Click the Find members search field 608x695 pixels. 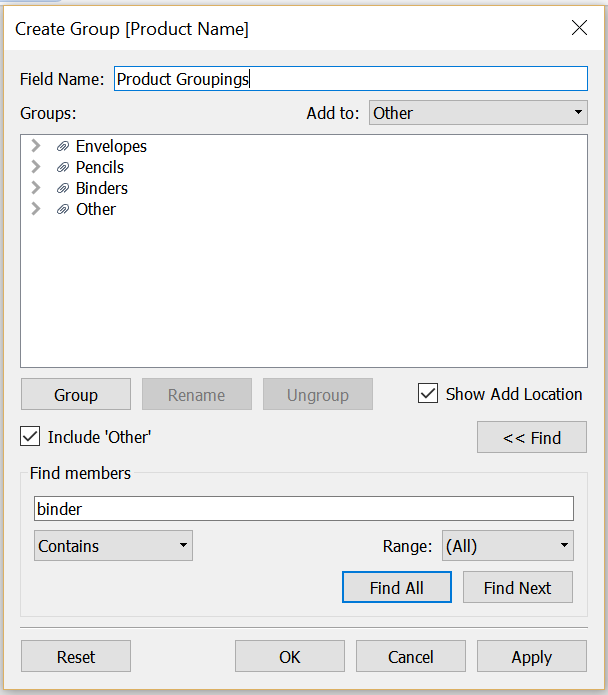coord(303,509)
